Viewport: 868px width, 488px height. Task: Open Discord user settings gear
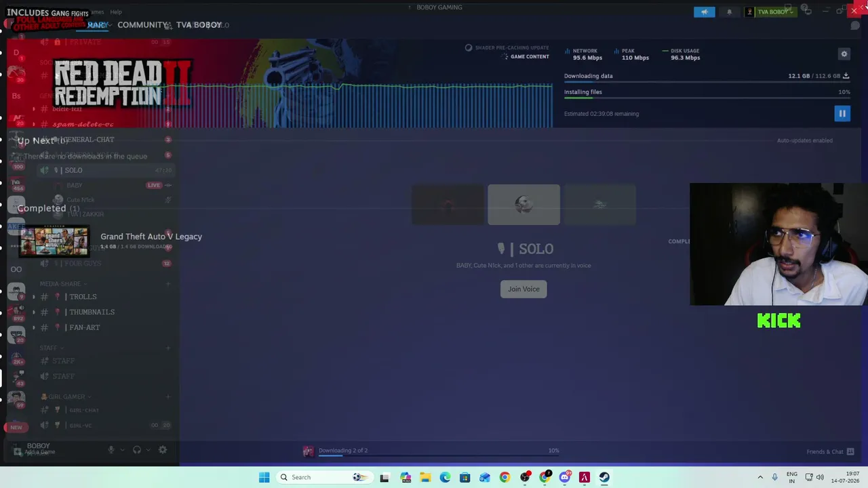click(163, 449)
